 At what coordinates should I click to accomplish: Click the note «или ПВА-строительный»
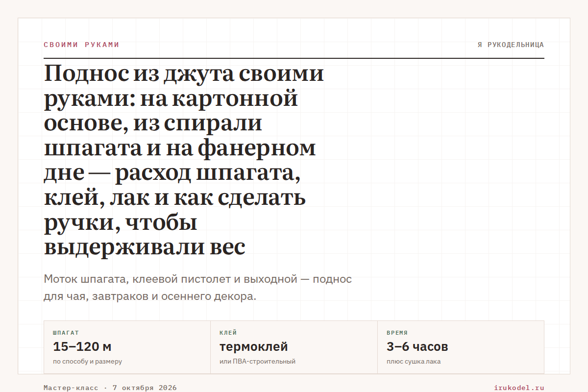257,362
